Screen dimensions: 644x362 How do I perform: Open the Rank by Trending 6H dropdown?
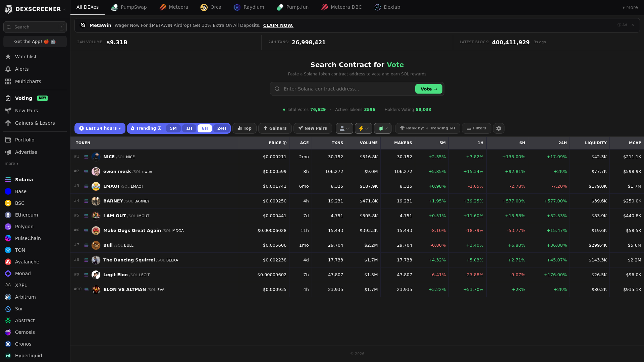click(428, 128)
